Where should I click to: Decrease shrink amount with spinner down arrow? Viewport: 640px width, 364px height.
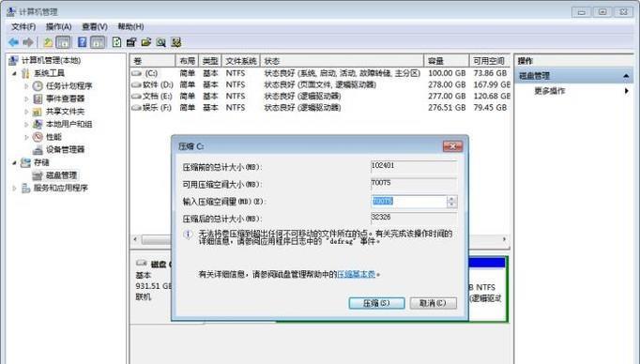coord(451,204)
